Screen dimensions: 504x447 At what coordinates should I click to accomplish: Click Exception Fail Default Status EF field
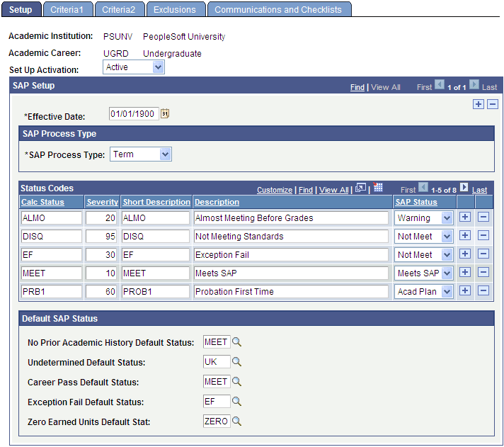[217, 402]
